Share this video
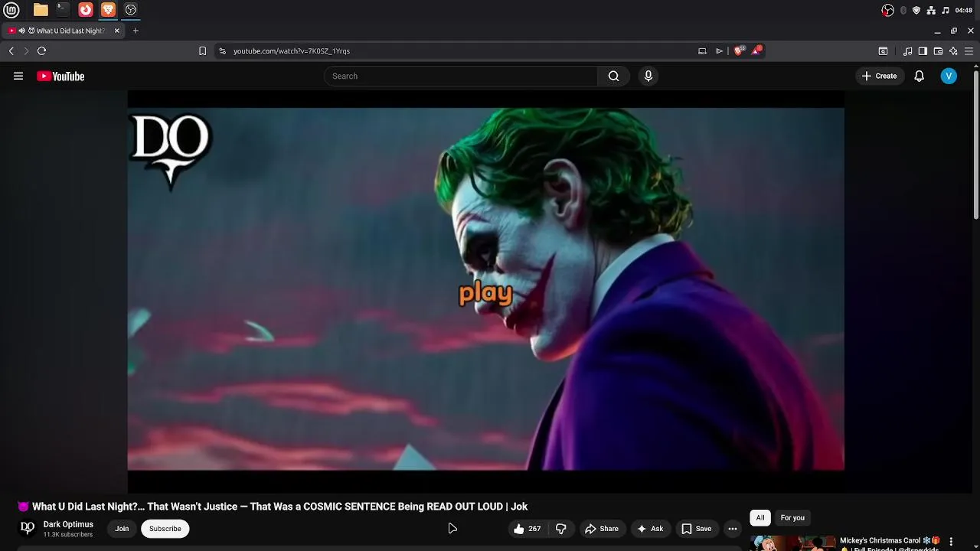The image size is (980, 551). (602, 529)
